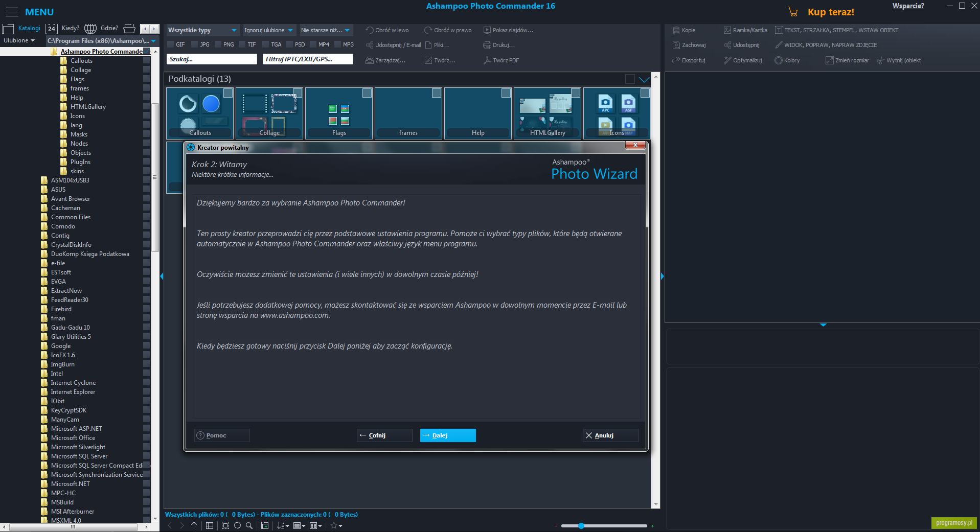
Task: Click the list view icon in bottom toolbar
Action: [210, 525]
